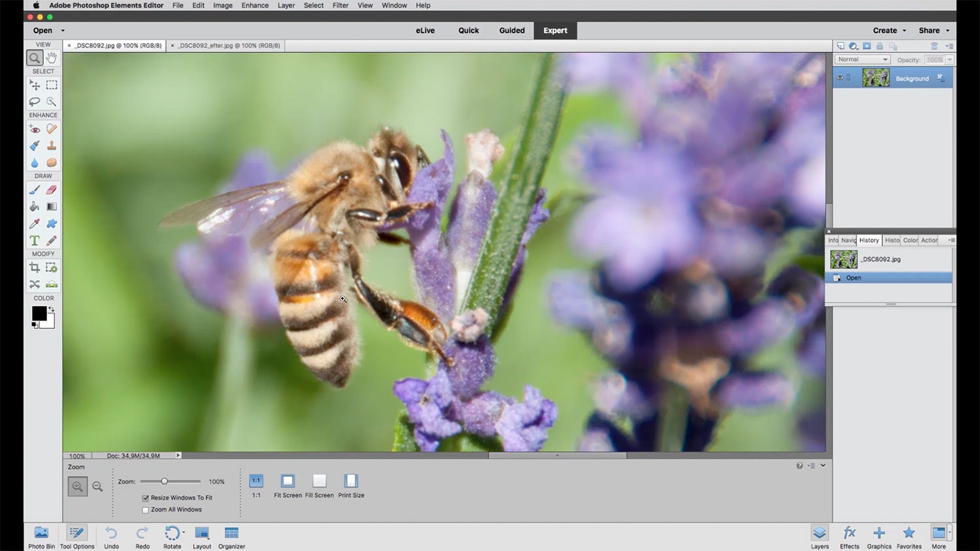Screen dimensions: 980x551
Task: Select the Horizontal Type tool
Action: point(35,240)
